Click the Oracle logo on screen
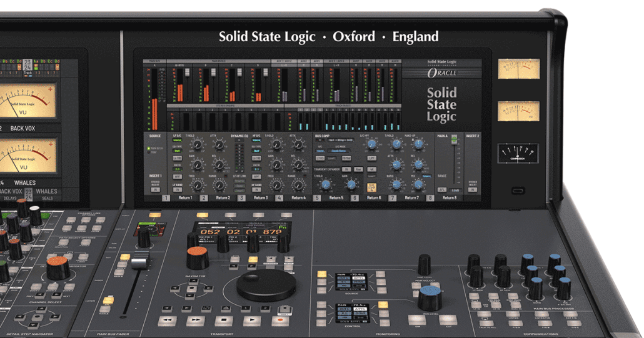 coord(441,73)
